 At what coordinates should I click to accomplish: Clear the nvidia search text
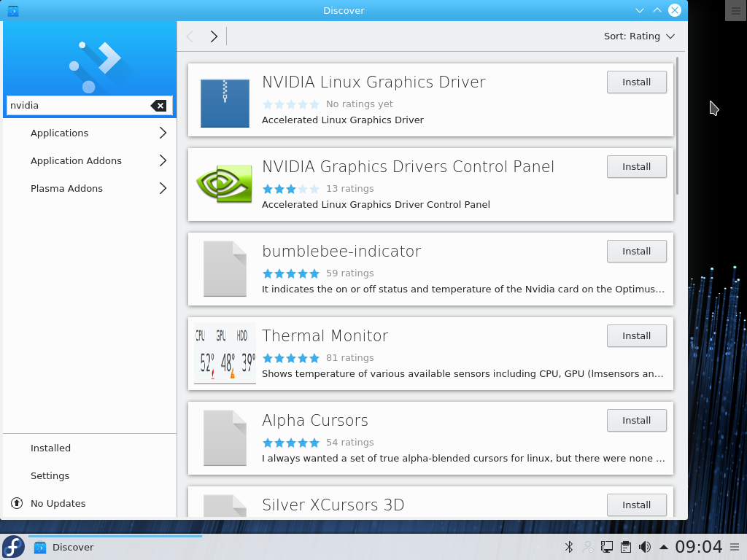[x=158, y=106]
